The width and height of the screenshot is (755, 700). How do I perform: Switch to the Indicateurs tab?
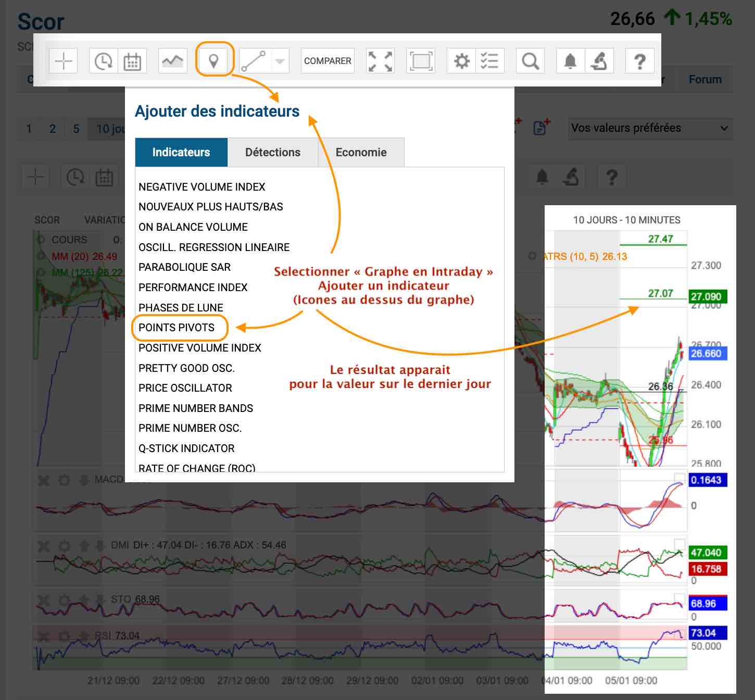click(181, 152)
